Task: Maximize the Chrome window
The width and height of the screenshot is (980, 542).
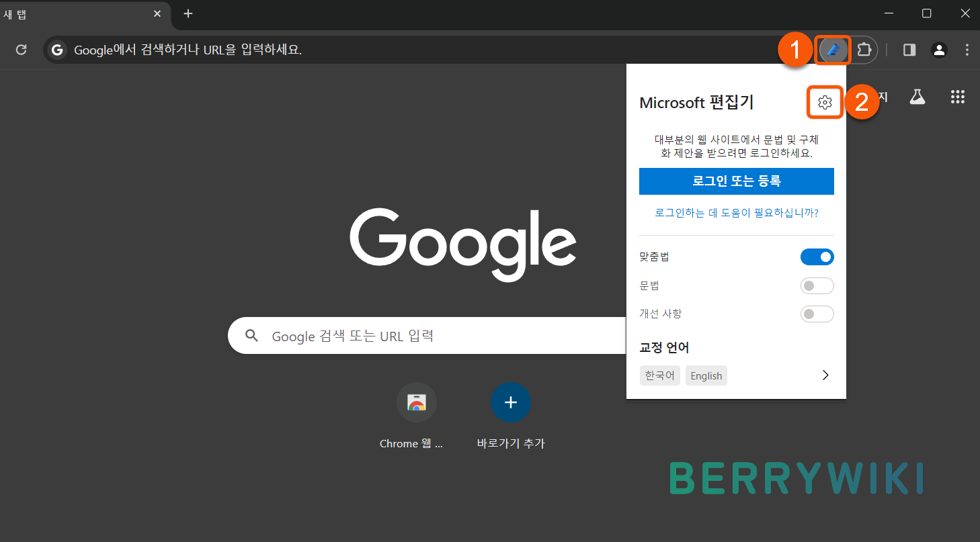Action: point(926,13)
